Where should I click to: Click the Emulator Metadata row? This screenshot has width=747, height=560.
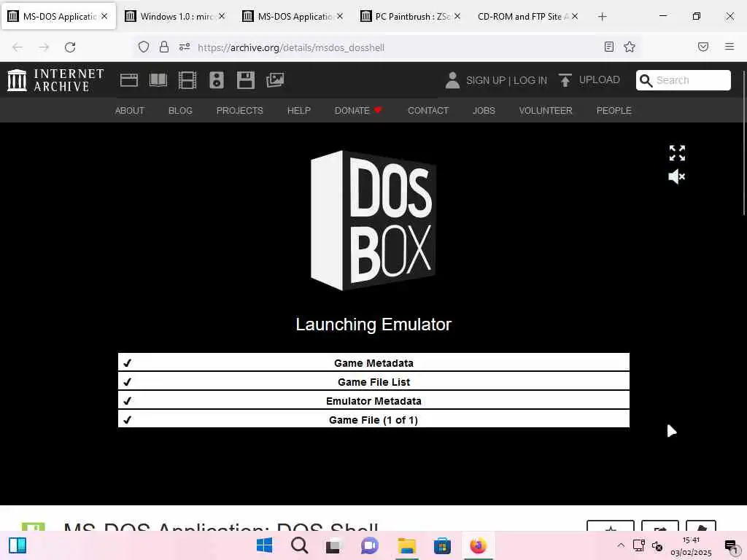pos(373,400)
